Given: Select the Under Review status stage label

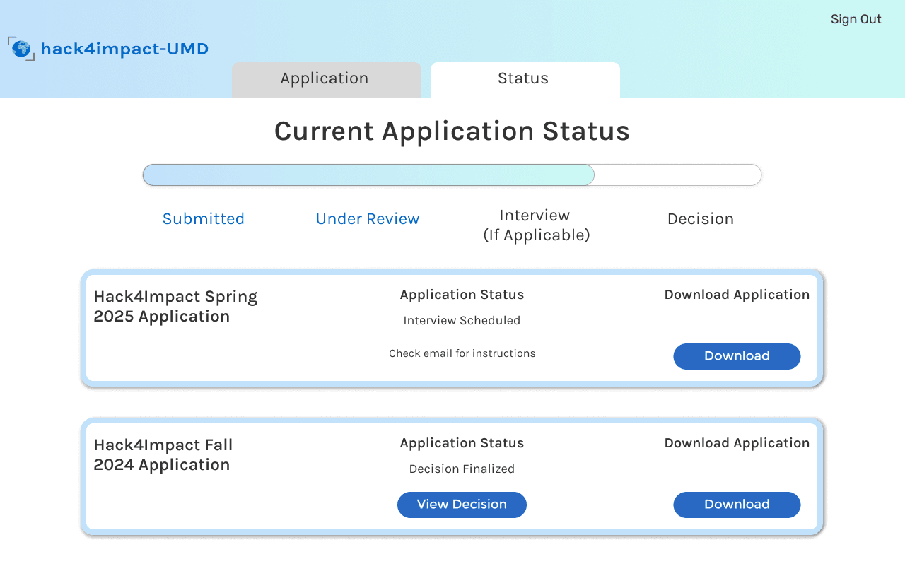Looking at the screenshot, I should point(367,219).
